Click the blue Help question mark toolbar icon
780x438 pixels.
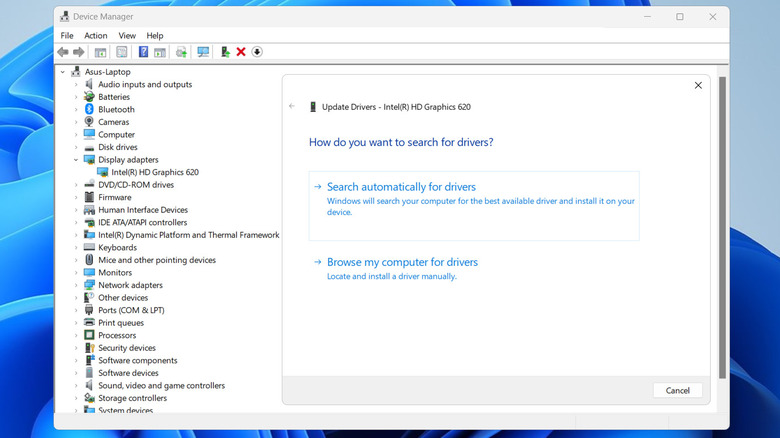point(144,52)
